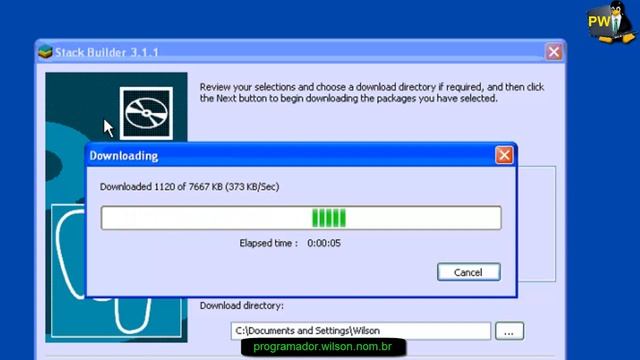Focus the download directory path field
Image resolution: width=640 pixels, height=360 pixels.
tap(360, 331)
